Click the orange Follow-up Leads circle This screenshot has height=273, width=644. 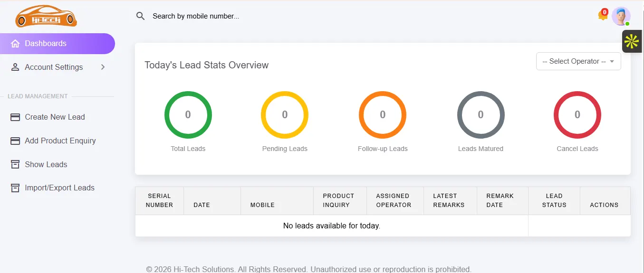point(383,115)
